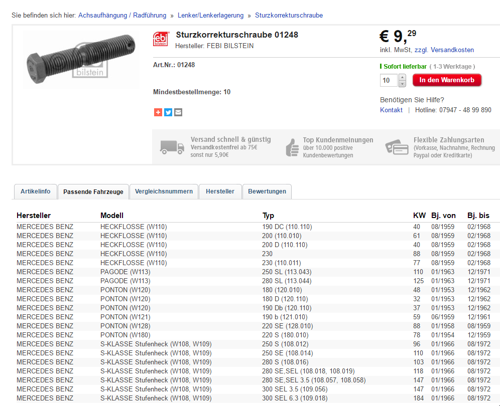
Task: Select the 200 (110.010) row
Action: pyautogui.click(x=256, y=236)
